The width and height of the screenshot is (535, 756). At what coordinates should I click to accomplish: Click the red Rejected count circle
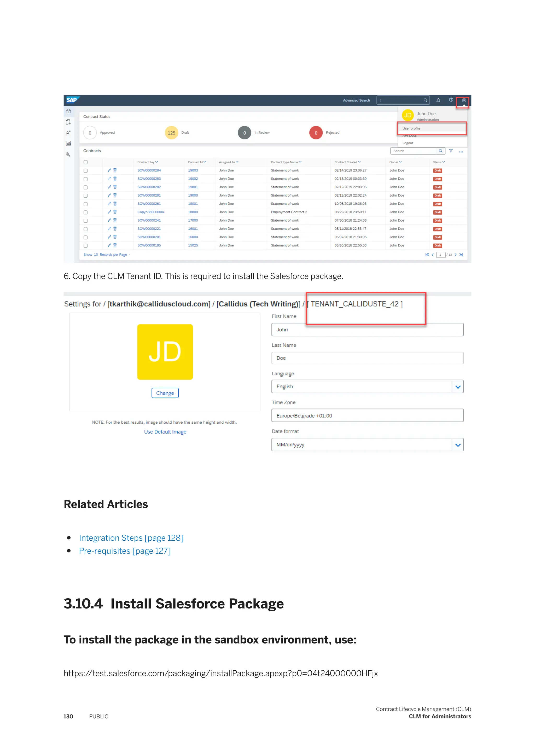coord(316,133)
